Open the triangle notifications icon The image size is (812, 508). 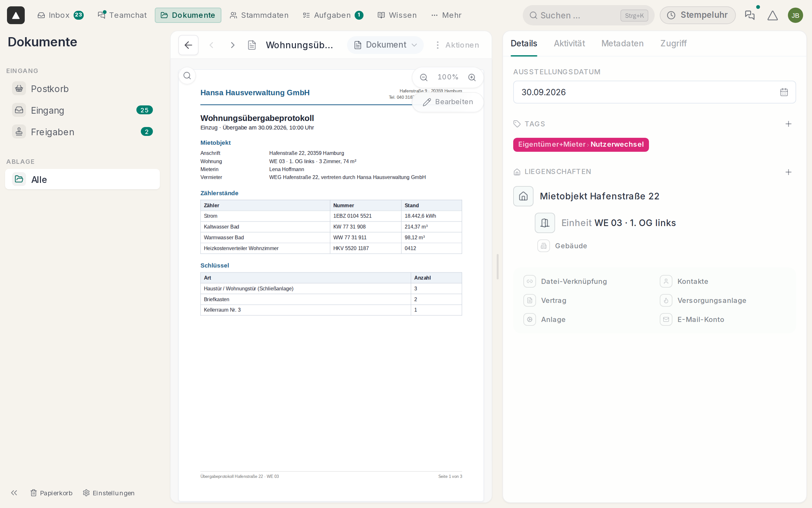pyautogui.click(x=772, y=15)
